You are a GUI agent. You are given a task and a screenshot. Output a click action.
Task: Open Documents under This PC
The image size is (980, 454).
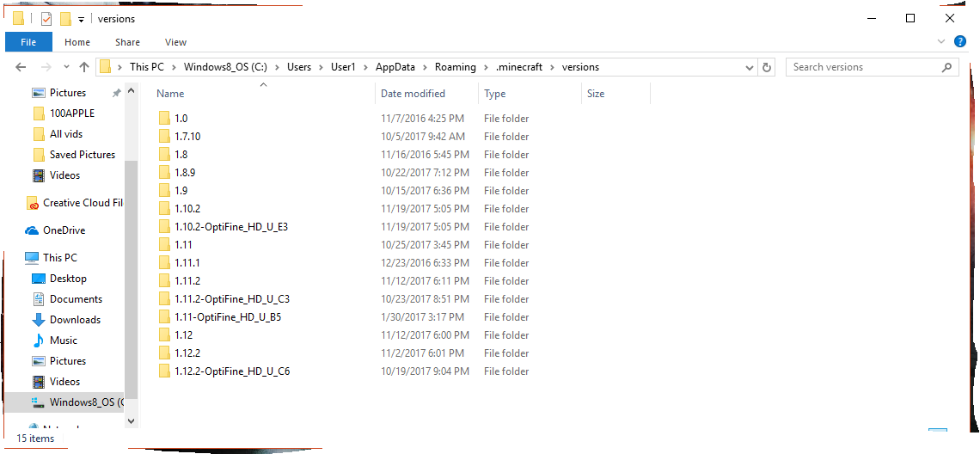click(76, 299)
